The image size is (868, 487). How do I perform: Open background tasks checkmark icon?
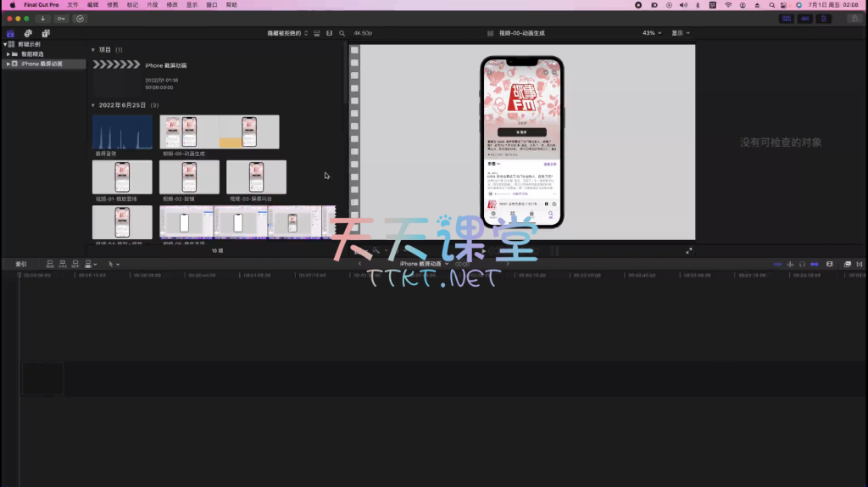(x=80, y=18)
